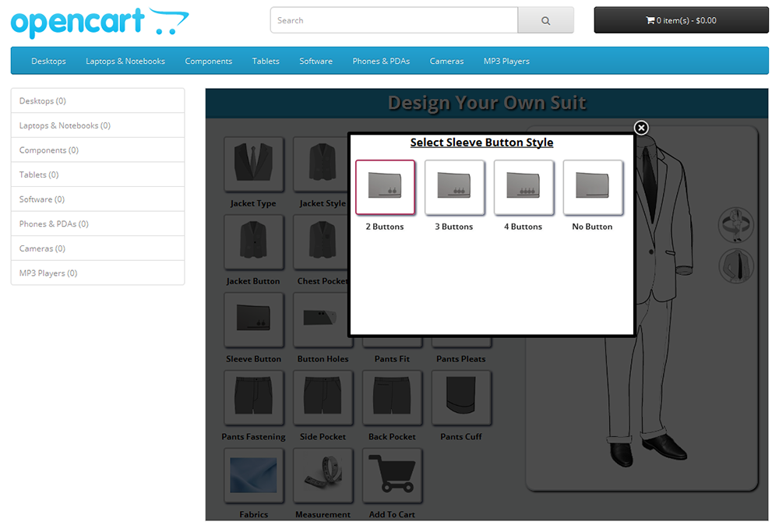Select Tablets (0) in the sidebar
The height and width of the screenshot is (532, 779).
(98, 174)
